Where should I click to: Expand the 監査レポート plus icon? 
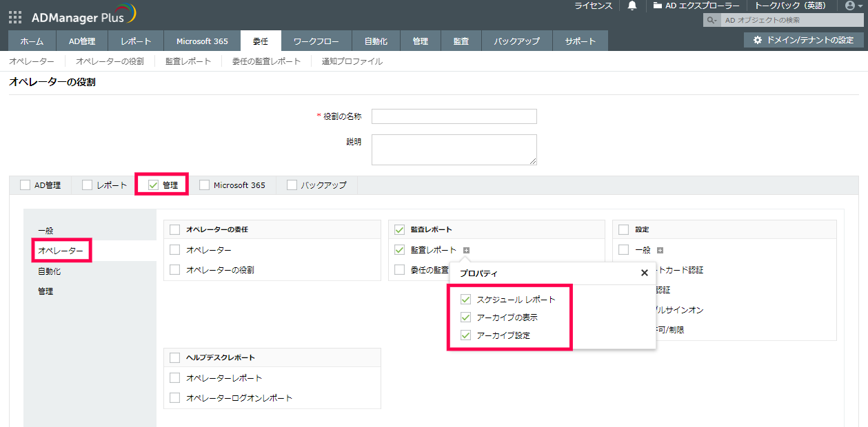tap(466, 250)
